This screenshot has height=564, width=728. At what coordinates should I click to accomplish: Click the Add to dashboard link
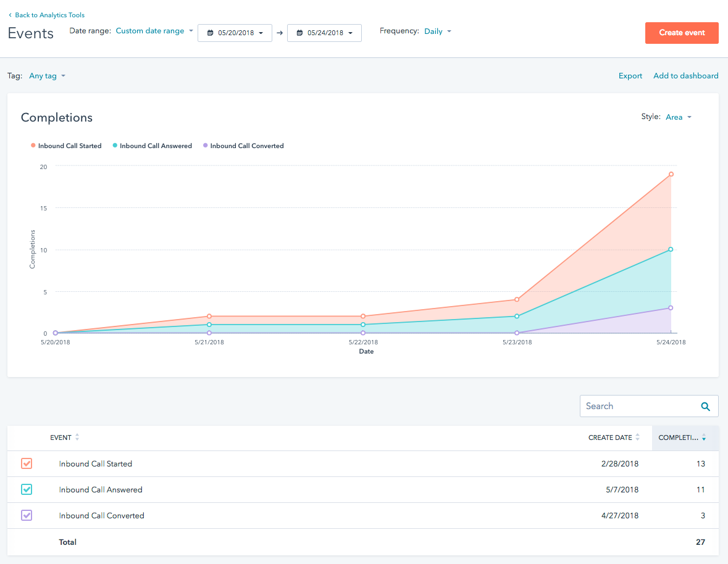coord(685,76)
